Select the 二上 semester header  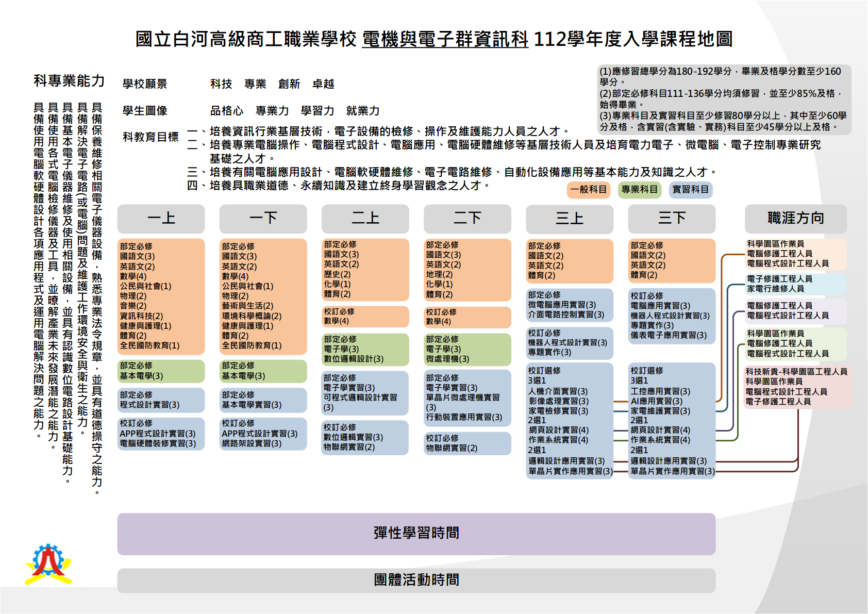(365, 219)
